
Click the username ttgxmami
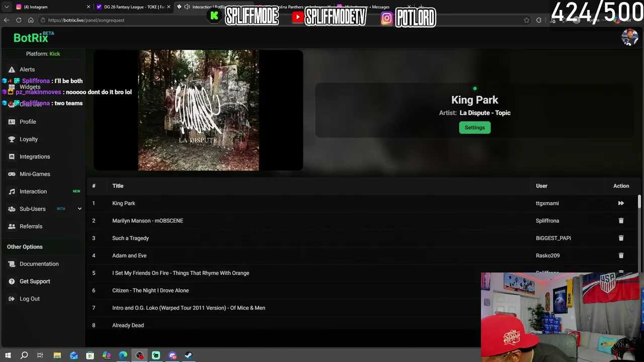pyautogui.click(x=547, y=203)
